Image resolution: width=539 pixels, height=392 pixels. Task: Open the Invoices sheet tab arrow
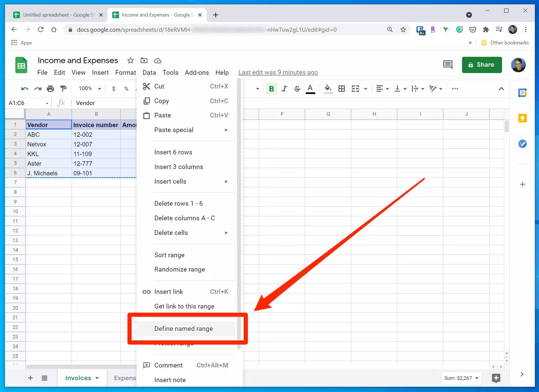[x=97, y=378]
